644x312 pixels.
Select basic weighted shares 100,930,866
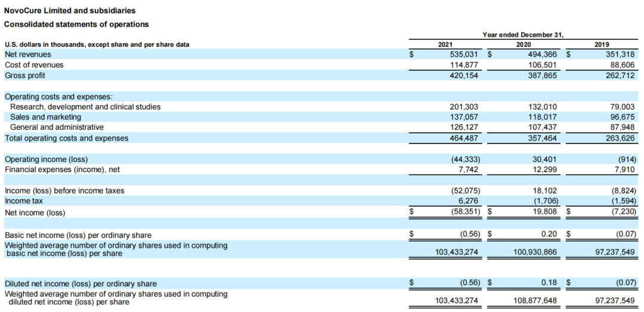[x=535, y=252]
